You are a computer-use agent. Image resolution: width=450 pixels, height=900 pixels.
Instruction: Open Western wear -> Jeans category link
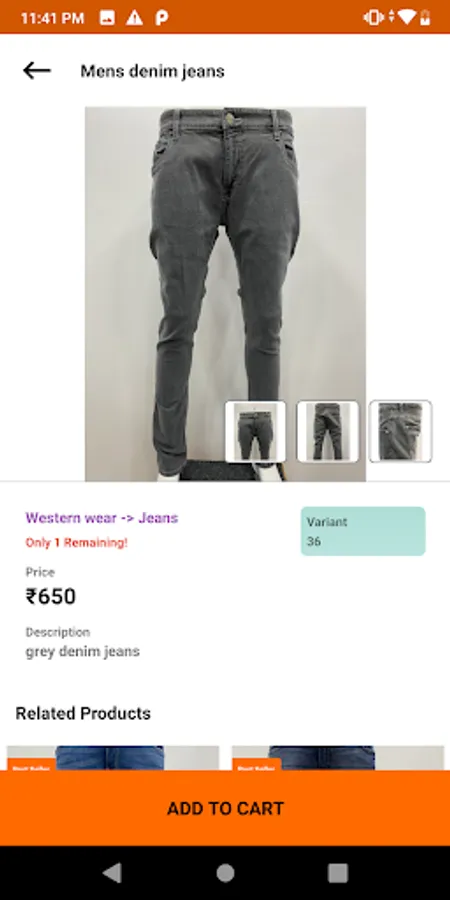pyautogui.click(x=102, y=518)
